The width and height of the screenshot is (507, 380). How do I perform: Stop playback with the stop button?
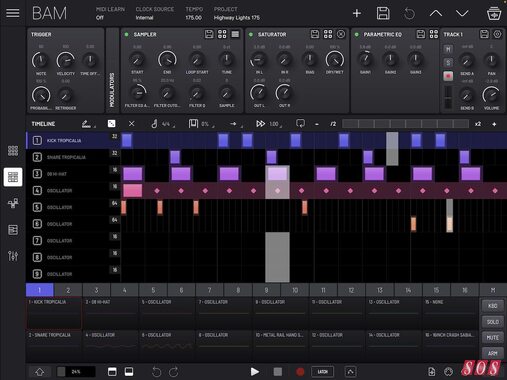[x=278, y=372]
